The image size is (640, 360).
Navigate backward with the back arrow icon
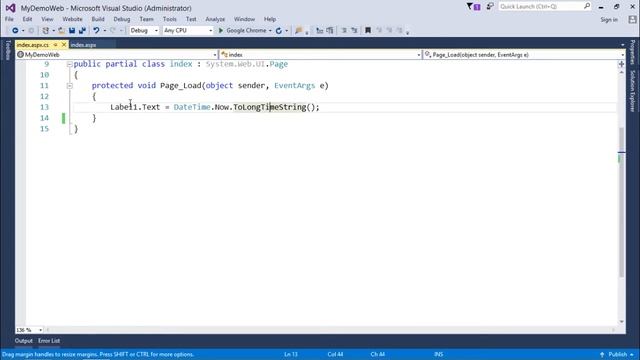[15, 31]
